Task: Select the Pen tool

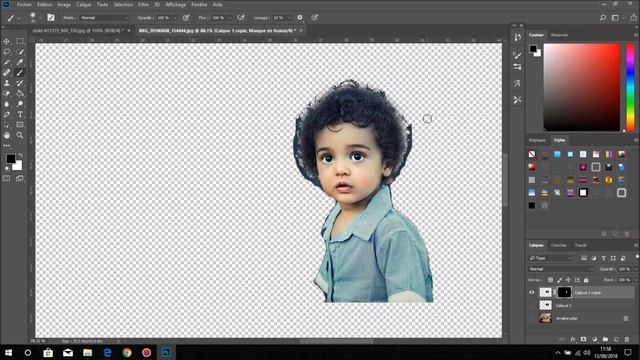Action: (x=7, y=114)
